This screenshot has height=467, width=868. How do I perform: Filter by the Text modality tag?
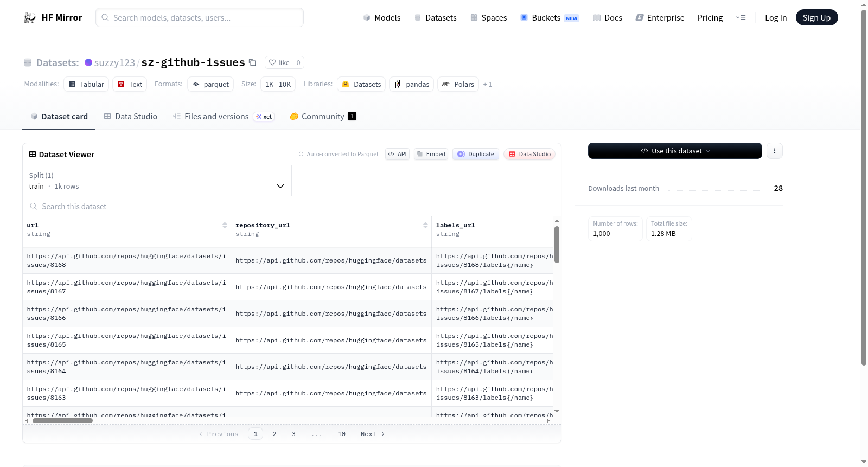point(130,84)
